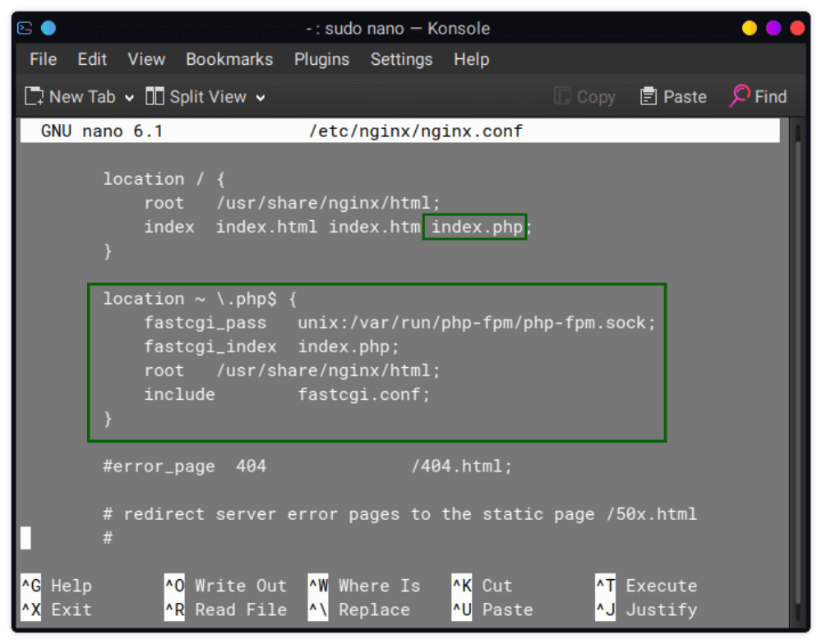Click the php-fpm.sock socket path

pos(477,323)
